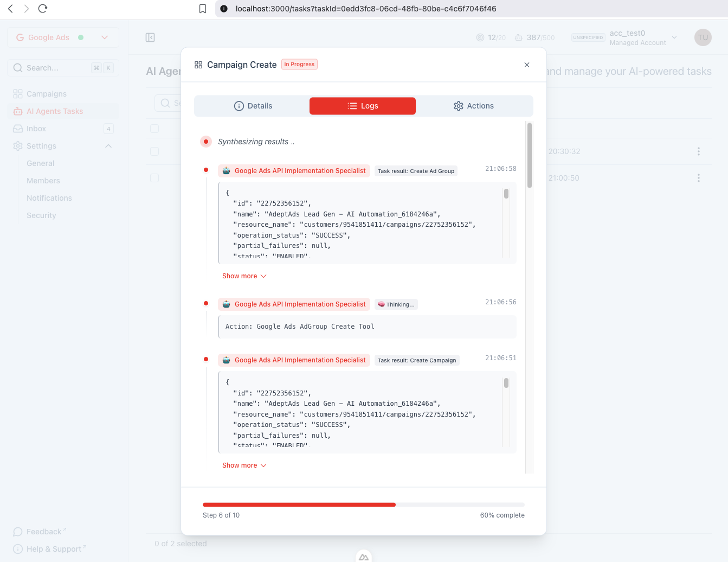This screenshot has width=728, height=562.
Task: Click the 21:06:58 timestamp
Action: (501, 169)
